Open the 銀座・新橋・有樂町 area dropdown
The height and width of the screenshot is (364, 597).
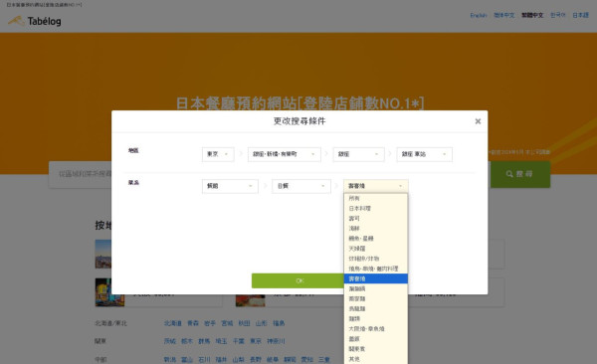click(284, 154)
